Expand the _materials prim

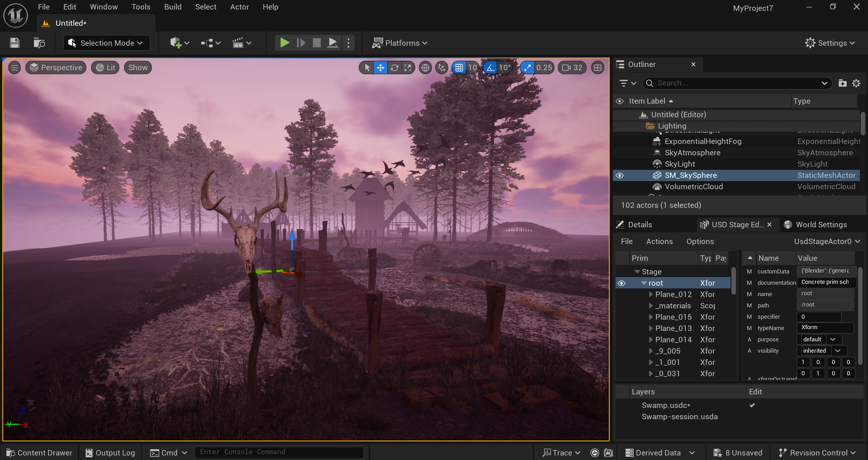650,306
